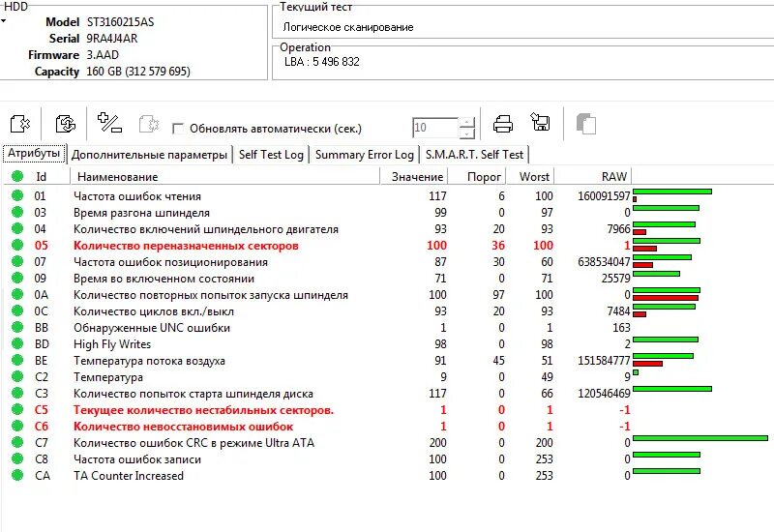Click green status dot of attribute 01

click(17, 195)
